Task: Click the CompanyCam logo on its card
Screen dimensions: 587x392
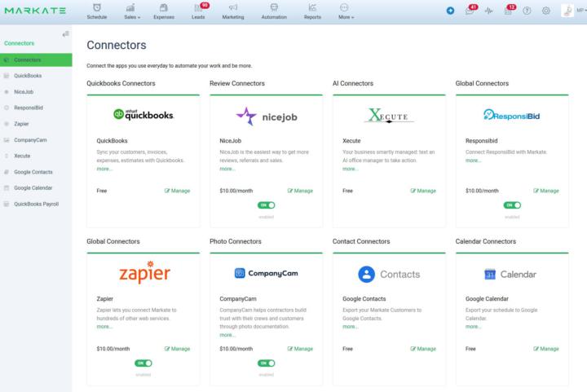Action: (266, 273)
